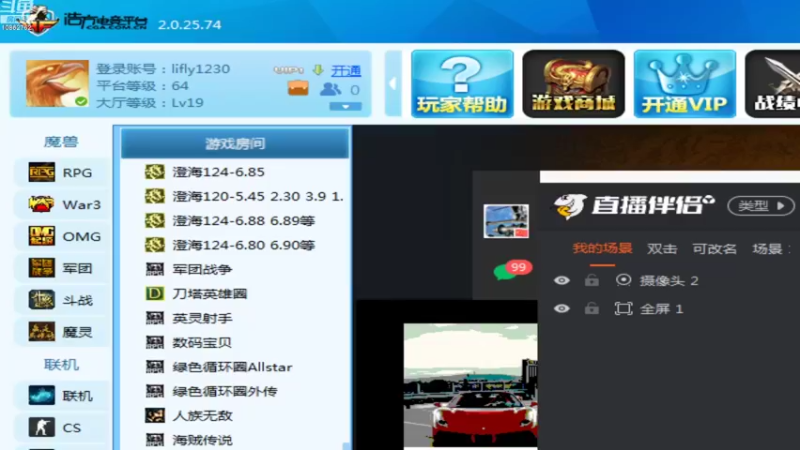Open the 开通VIP crown tile
Viewport: 800px width, 450px height.
685,84
